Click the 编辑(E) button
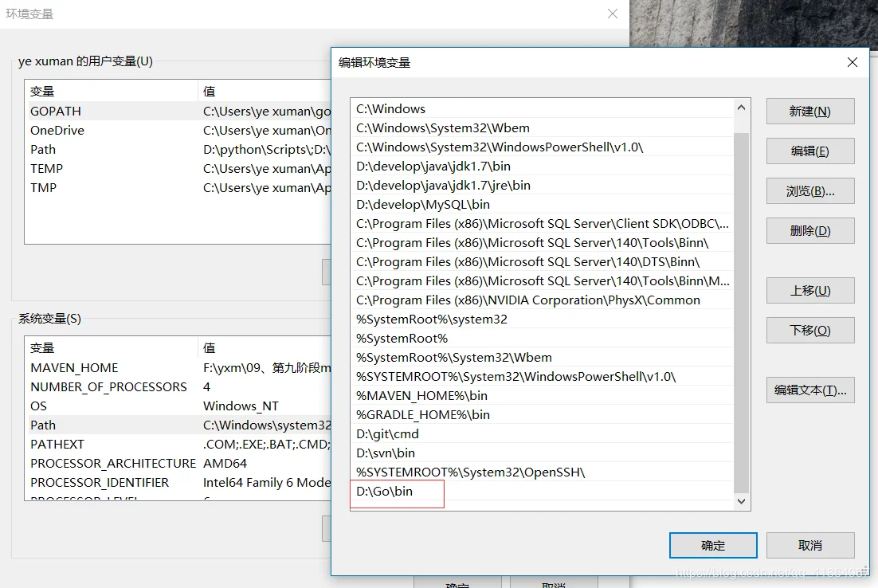 coord(809,151)
